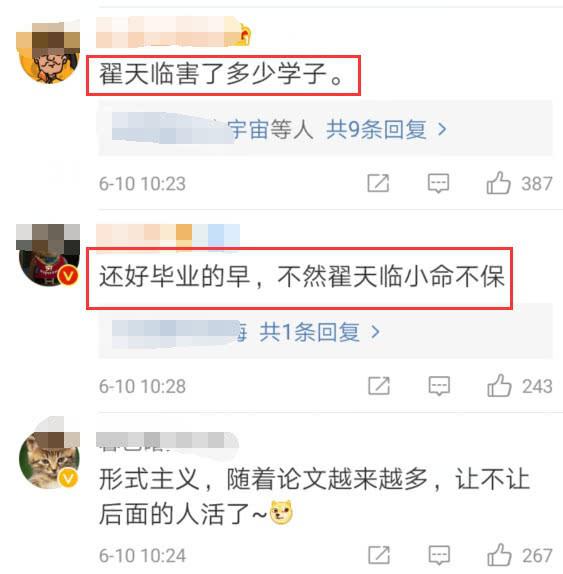563x574 pixels.
Task: Reply to the 6-10 10:28 comment
Action: (x=439, y=386)
